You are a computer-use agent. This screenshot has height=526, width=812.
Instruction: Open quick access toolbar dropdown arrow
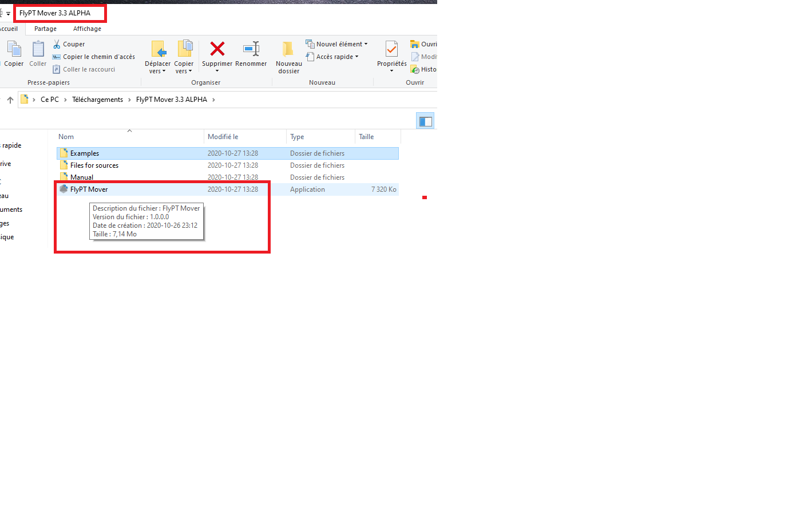(8, 13)
